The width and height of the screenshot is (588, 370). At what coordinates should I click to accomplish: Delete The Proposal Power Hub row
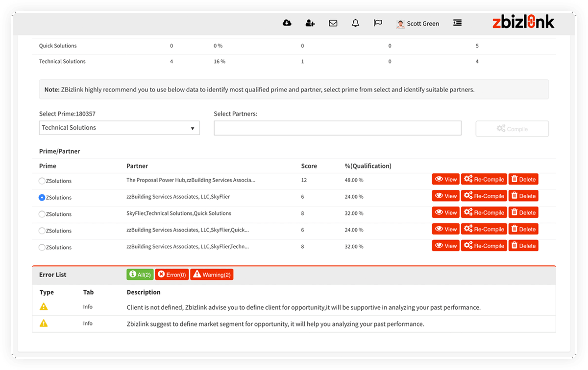pyautogui.click(x=523, y=179)
